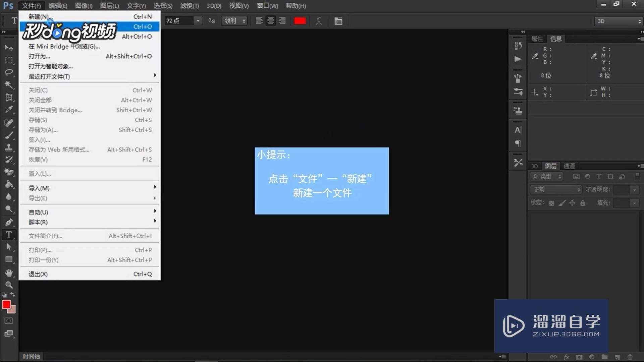Viewport: 644px width, 362px height.
Task: Select the Move tool
Action: coord(9,47)
